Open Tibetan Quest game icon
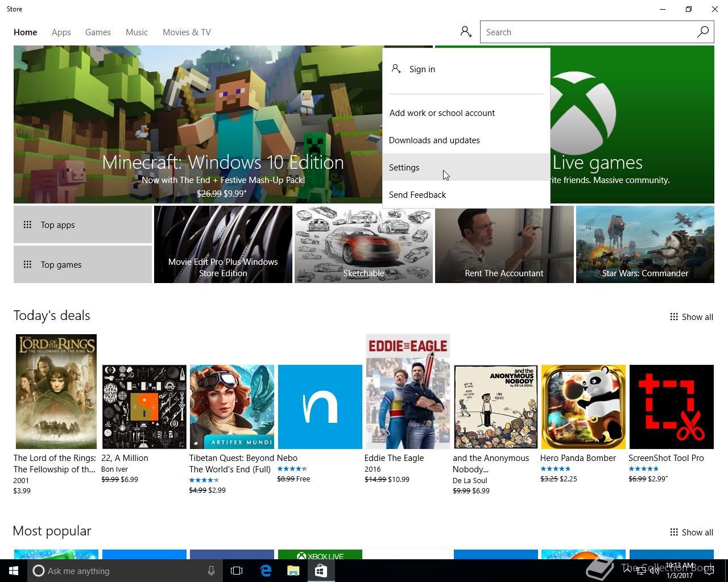Viewport: 728px width, 582px height. pyautogui.click(x=232, y=407)
